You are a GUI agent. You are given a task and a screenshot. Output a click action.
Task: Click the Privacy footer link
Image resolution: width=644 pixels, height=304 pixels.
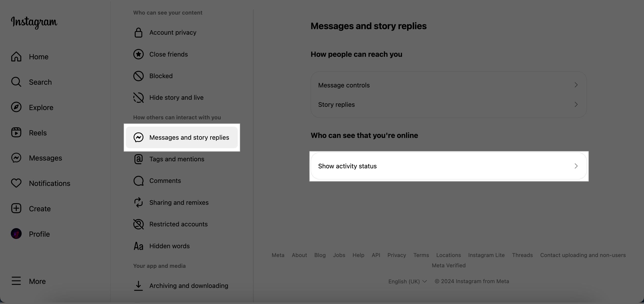[x=396, y=255]
